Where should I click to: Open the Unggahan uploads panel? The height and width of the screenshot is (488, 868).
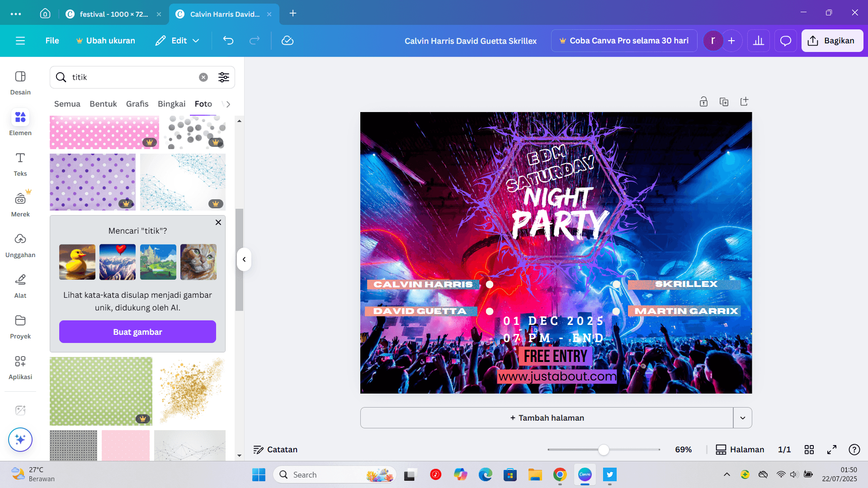tap(20, 245)
